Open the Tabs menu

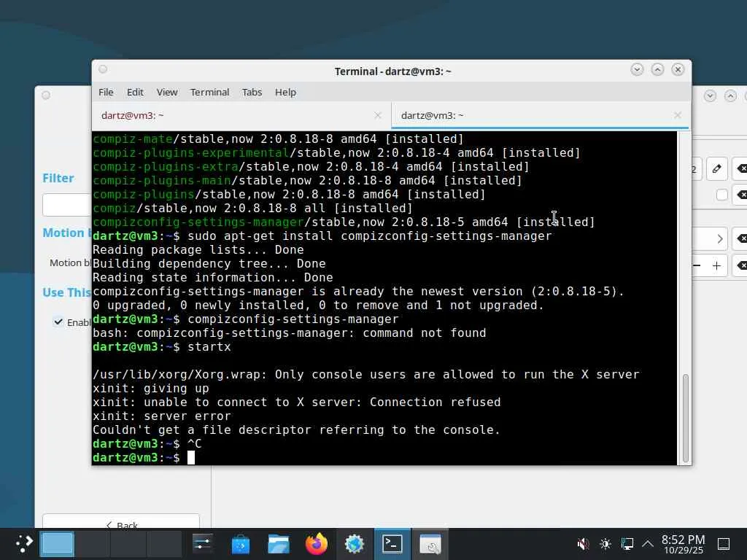[252, 92]
